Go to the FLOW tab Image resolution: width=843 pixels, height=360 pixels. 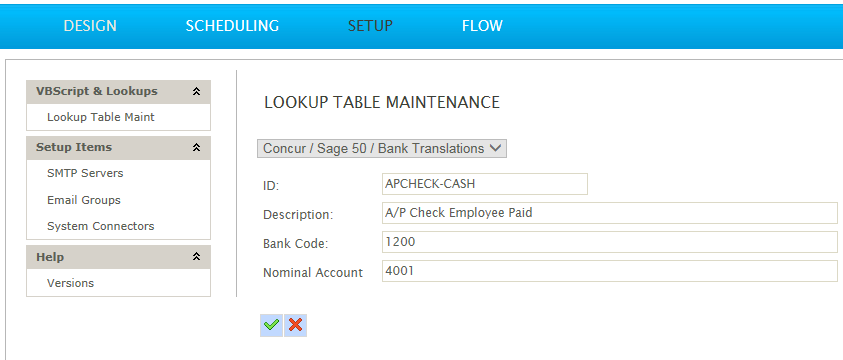[x=482, y=26]
